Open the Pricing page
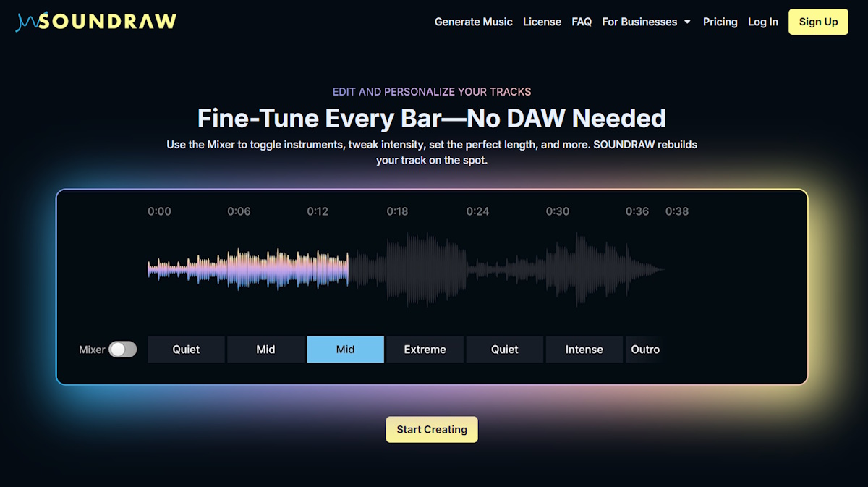The height and width of the screenshot is (487, 868). click(720, 22)
